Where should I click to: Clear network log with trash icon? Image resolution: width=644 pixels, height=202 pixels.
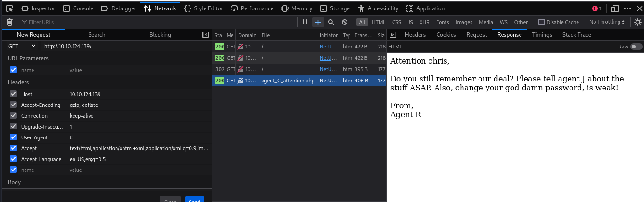[x=9, y=22]
